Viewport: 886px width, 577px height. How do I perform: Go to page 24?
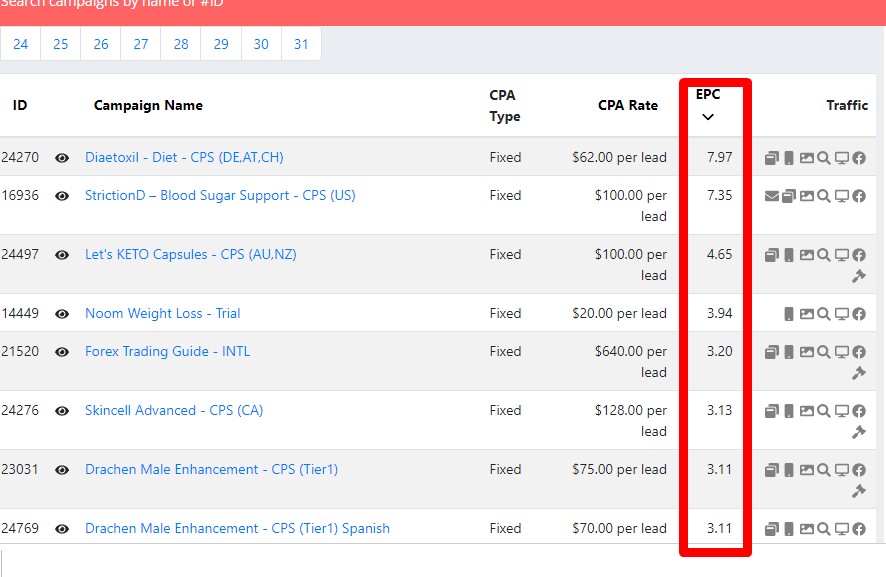(20, 44)
